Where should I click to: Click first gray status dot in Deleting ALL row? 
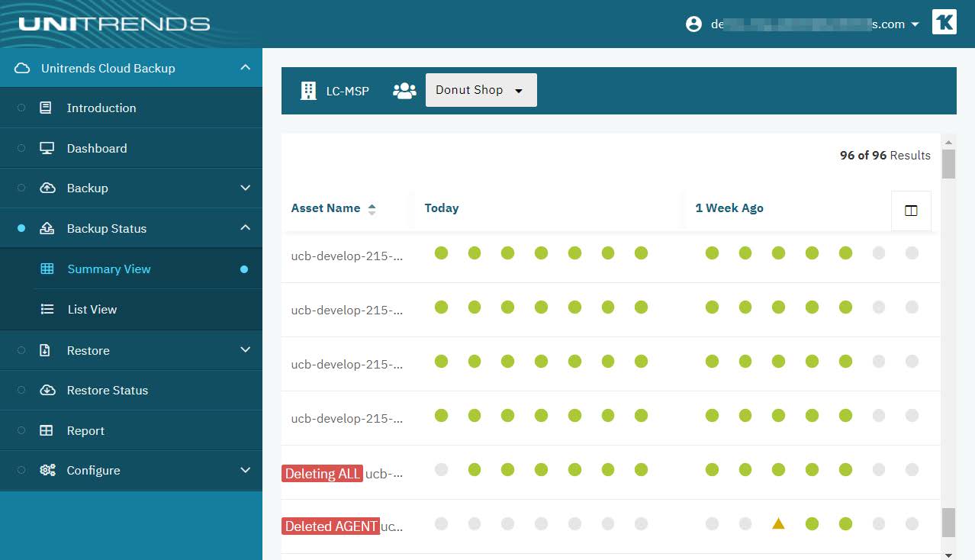pos(441,470)
